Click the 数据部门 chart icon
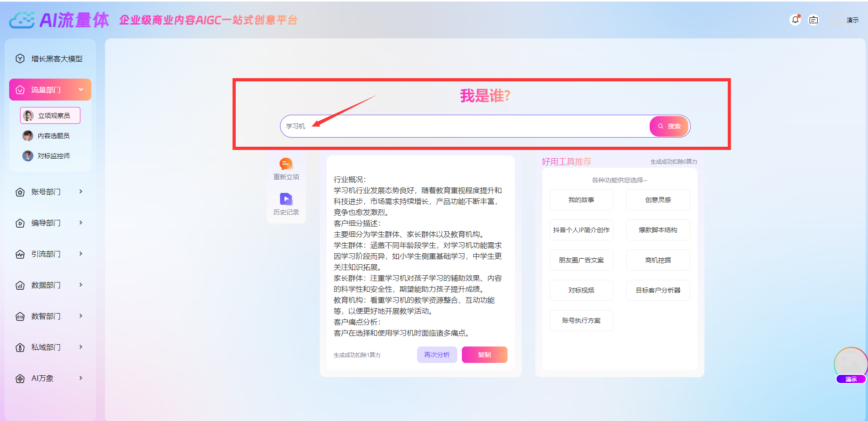868x421 pixels. tap(20, 285)
